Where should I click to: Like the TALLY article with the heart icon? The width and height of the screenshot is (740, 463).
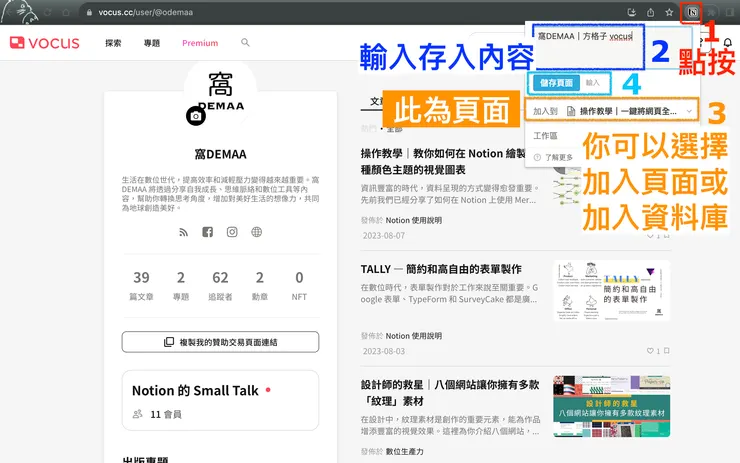[x=650, y=351]
